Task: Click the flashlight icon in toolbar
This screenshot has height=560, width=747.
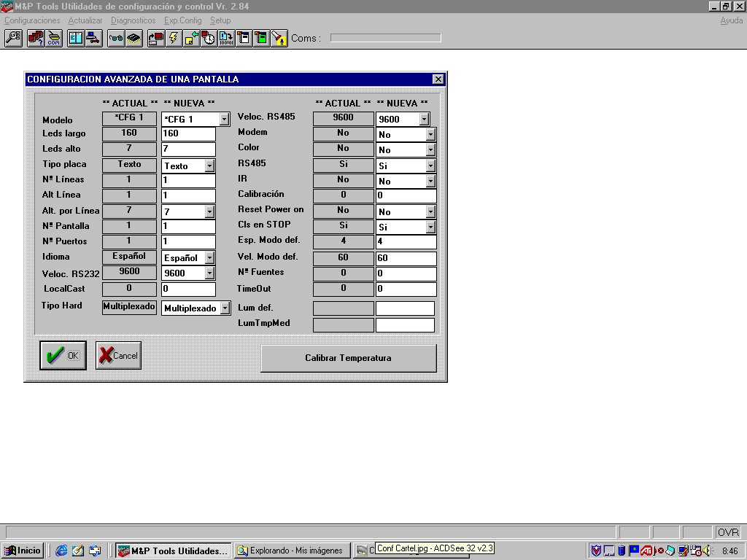Action: (279, 38)
